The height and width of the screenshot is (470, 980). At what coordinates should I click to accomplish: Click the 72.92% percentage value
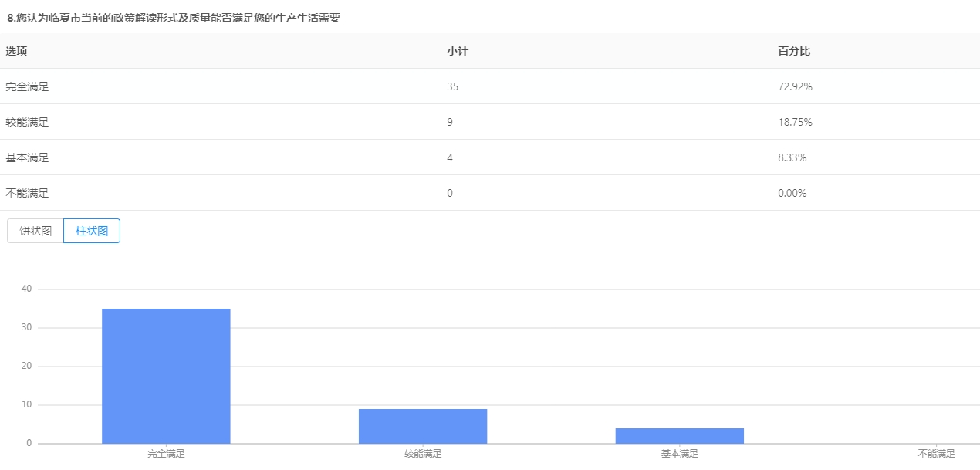click(795, 86)
